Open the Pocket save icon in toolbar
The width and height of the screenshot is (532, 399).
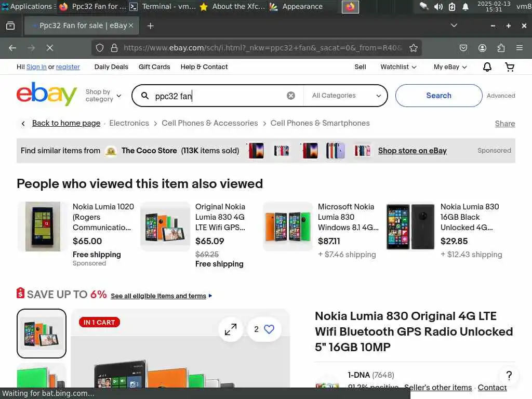463,48
